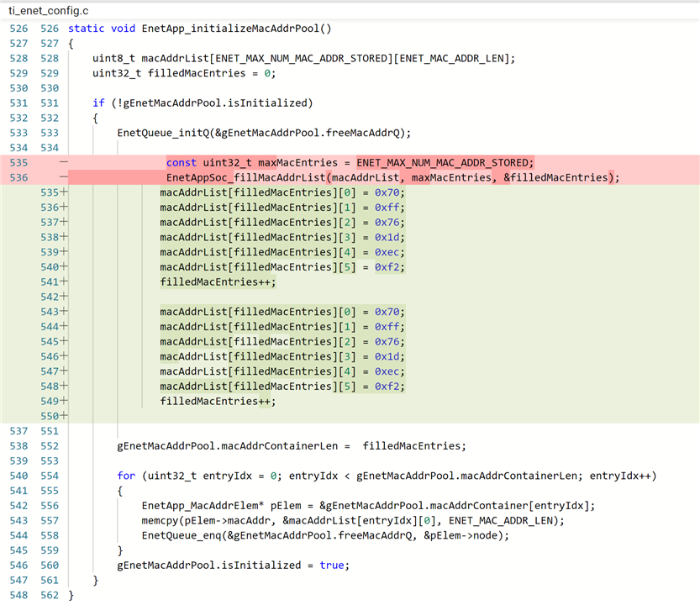Click the for loop header on line 554
This screenshot has height=605, width=700.
387,476
